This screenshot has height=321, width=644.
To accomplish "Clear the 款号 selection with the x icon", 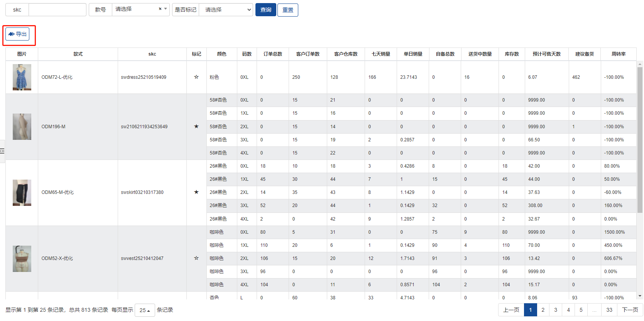I will (x=160, y=9).
